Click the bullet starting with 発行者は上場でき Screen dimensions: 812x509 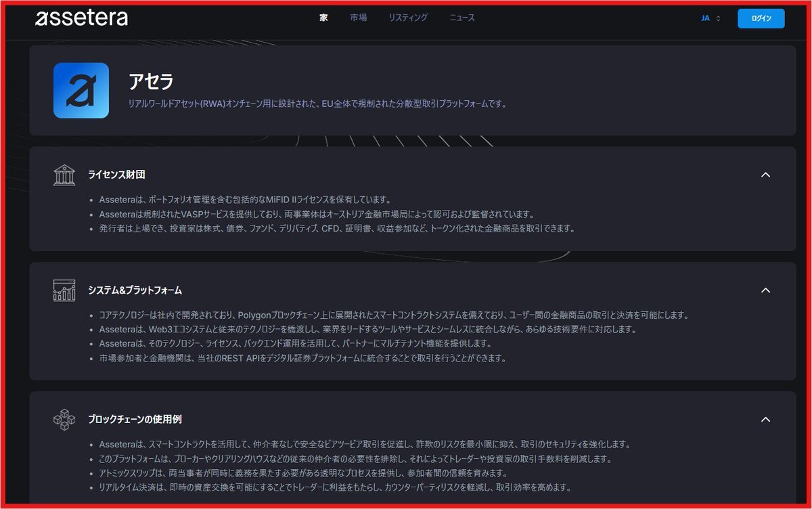click(x=337, y=228)
